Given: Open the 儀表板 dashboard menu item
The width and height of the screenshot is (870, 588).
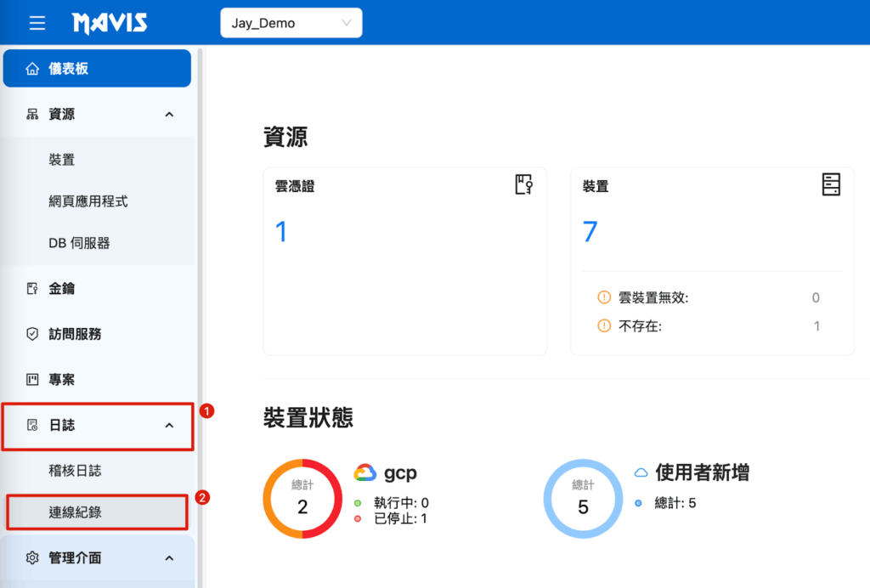Looking at the screenshot, I should click(x=97, y=69).
